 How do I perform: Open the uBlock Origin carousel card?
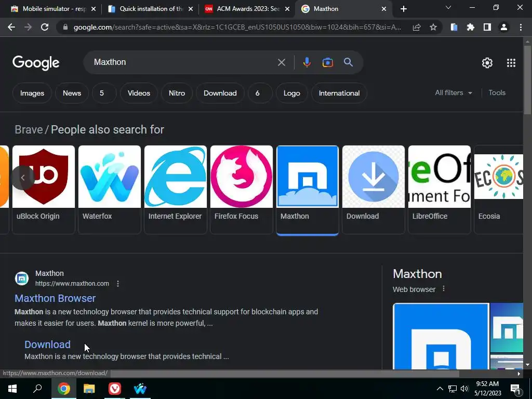click(x=44, y=190)
